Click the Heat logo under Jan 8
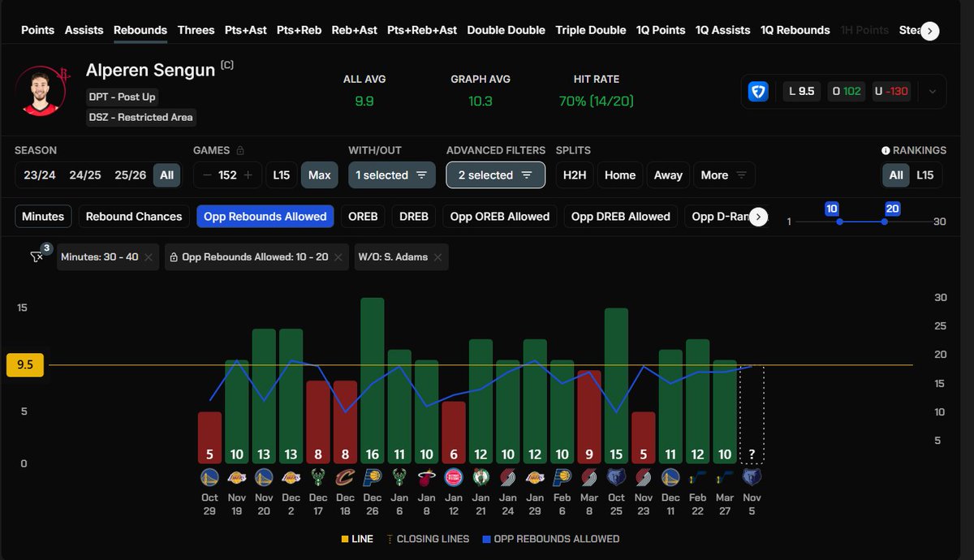974x560 pixels. [x=427, y=477]
